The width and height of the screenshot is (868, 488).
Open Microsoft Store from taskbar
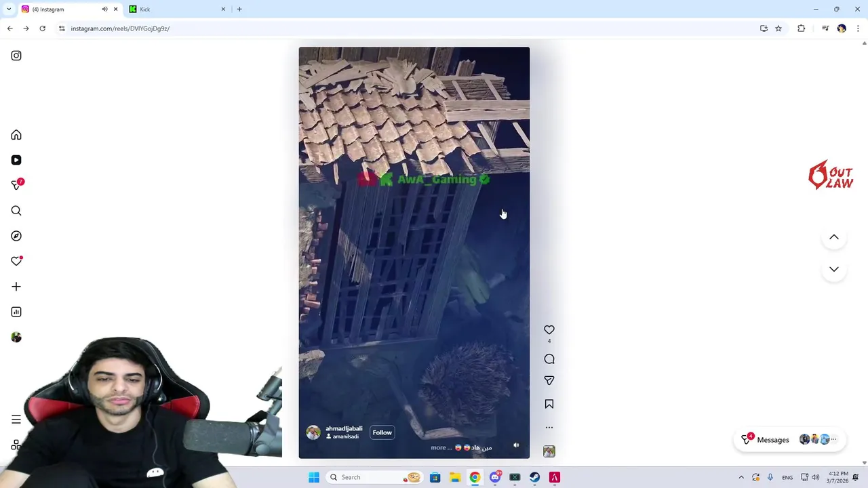click(x=435, y=477)
